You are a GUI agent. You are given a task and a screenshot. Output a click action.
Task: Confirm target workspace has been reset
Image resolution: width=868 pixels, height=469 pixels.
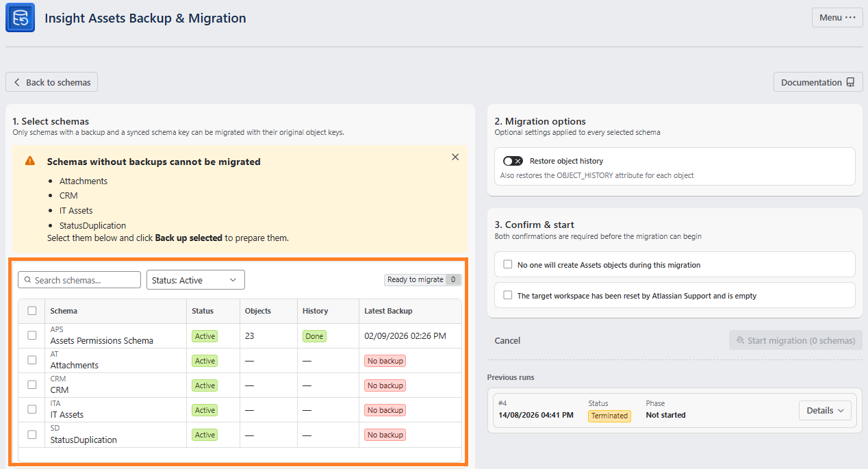click(508, 295)
